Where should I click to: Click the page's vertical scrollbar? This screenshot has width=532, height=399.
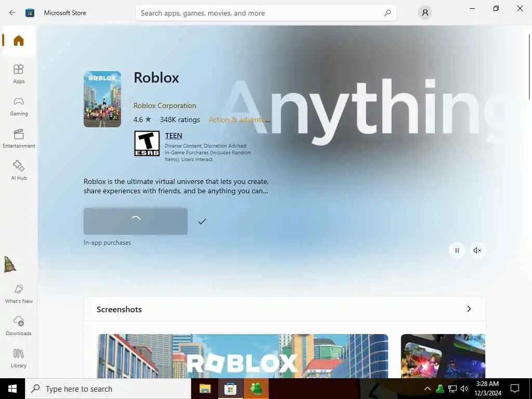tap(529, 66)
